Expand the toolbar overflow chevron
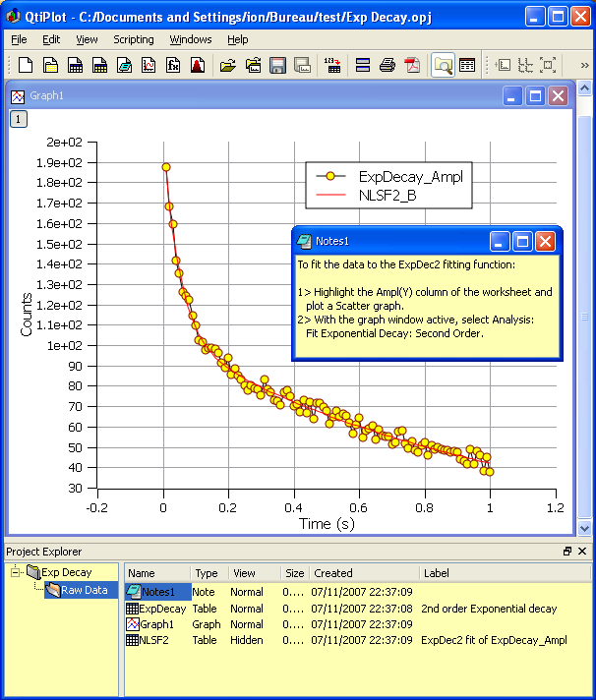Viewport: 596px width, 700px height. 585,66
